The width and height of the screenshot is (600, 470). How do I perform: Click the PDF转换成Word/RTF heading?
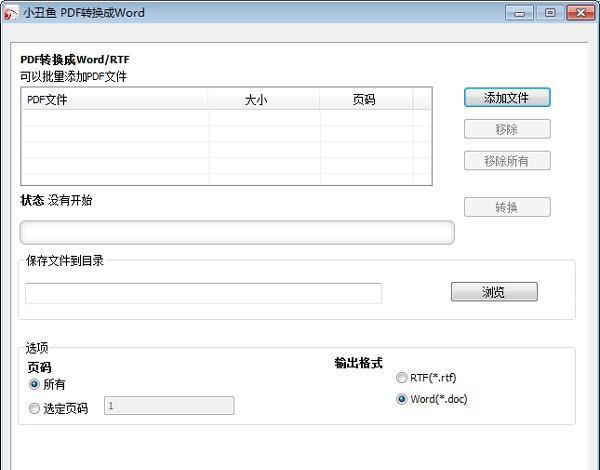pos(75,60)
